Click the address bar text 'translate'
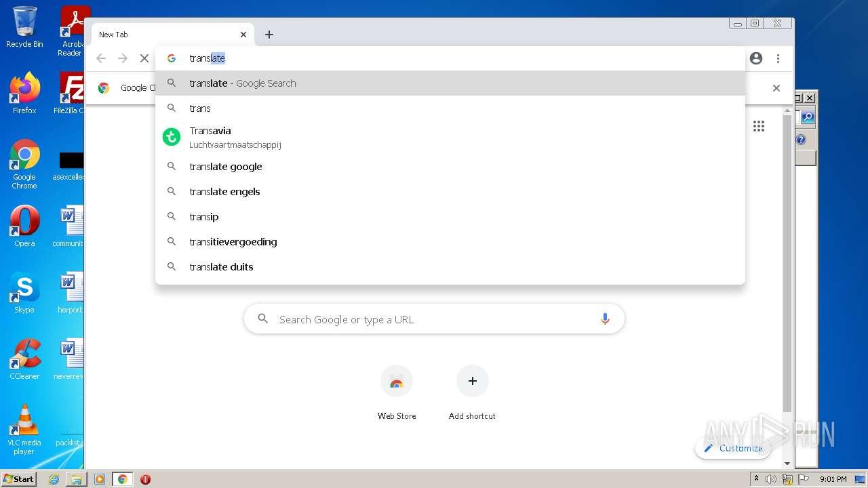This screenshot has height=488, width=868. click(208, 58)
